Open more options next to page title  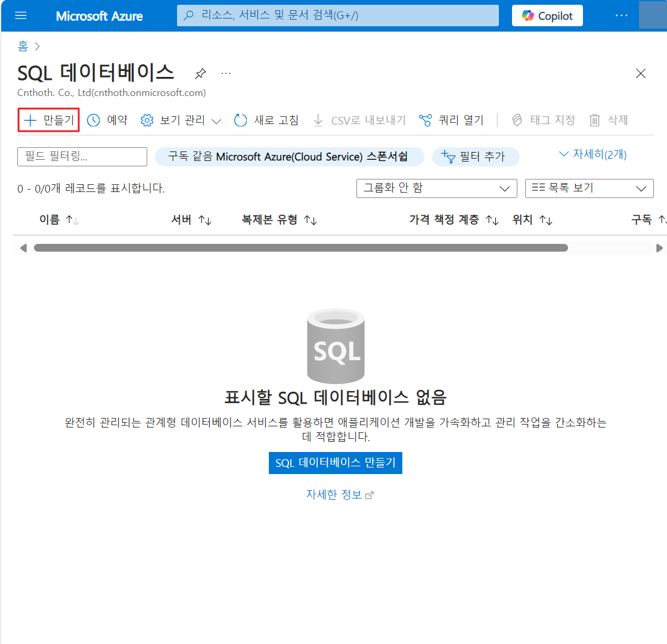(226, 73)
